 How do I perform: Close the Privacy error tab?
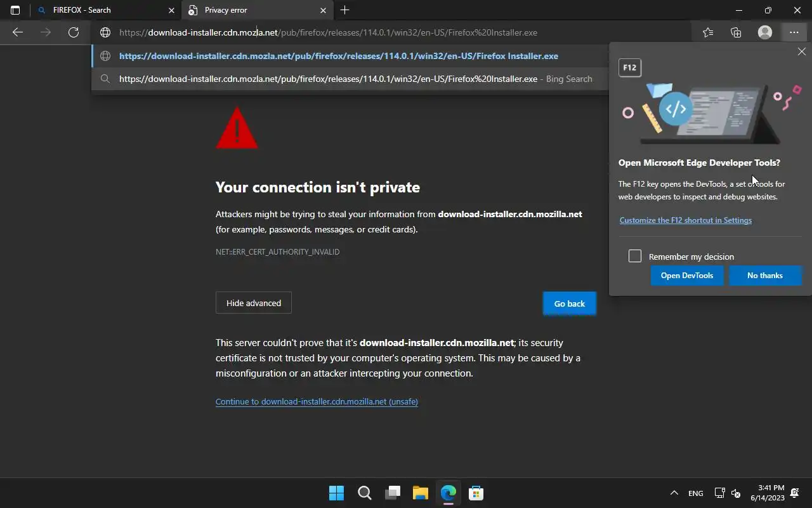323,10
